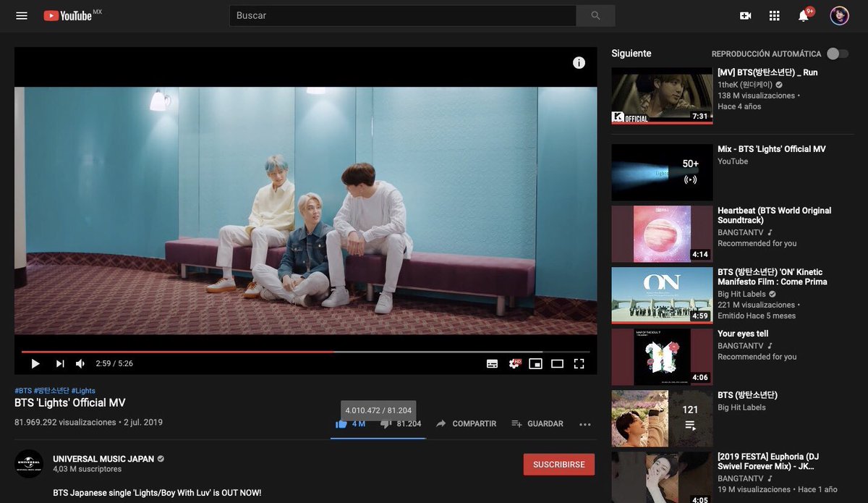
Task: Open Big Hit Labels under ON video
Action: tap(741, 294)
